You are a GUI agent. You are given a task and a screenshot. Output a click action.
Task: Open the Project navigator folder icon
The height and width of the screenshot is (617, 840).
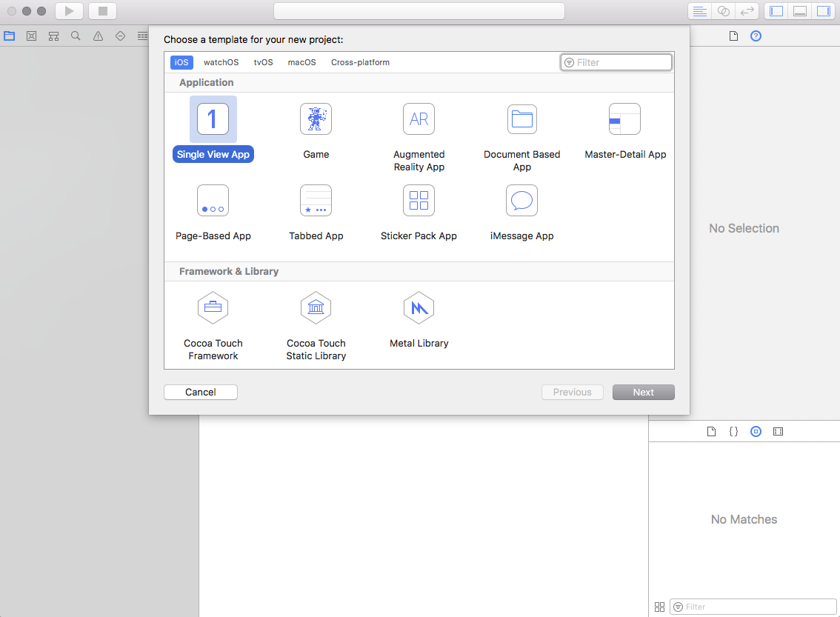(x=9, y=36)
